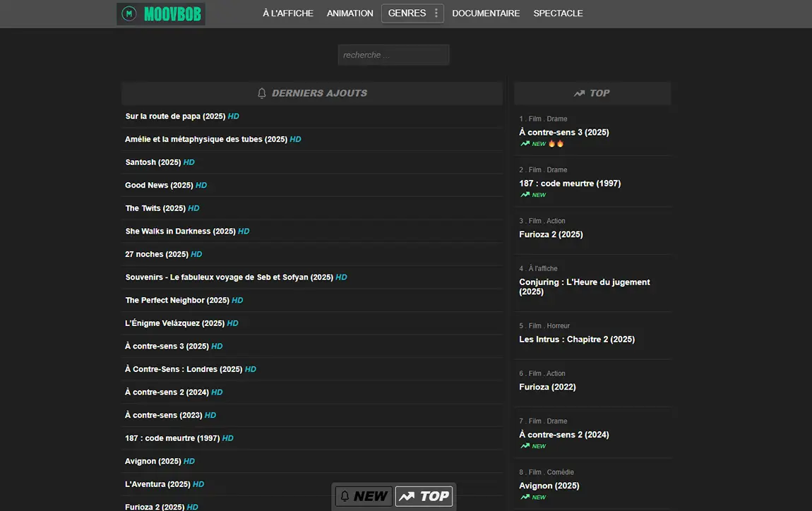Image resolution: width=812 pixels, height=511 pixels.
Task: Click the recherche search field
Action: coord(393,54)
